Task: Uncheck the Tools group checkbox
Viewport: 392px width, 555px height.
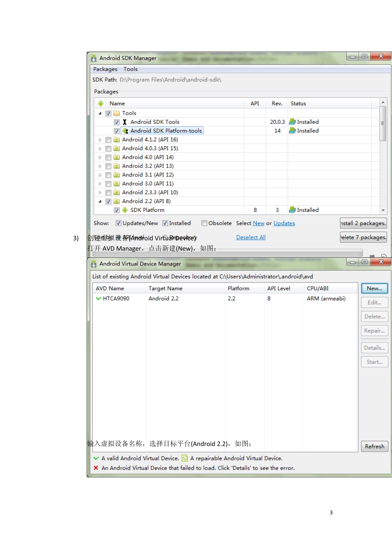Action: pos(109,114)
